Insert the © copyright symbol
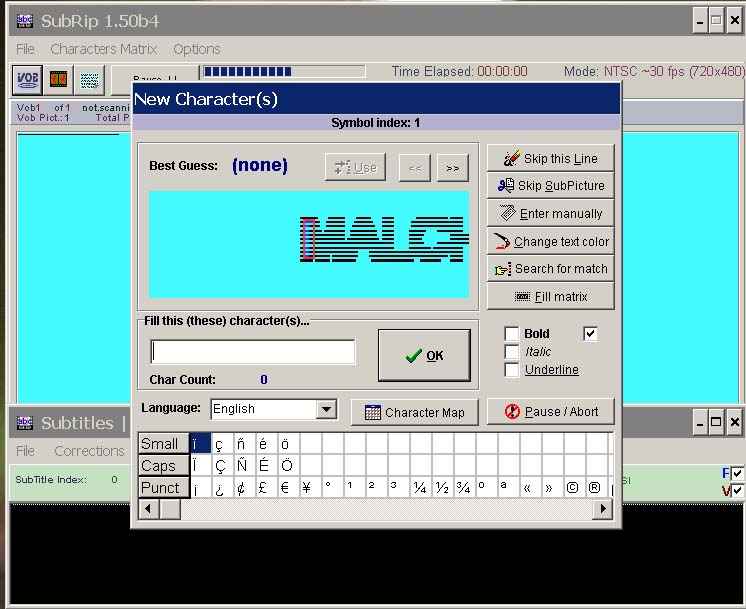 point(575,487)
